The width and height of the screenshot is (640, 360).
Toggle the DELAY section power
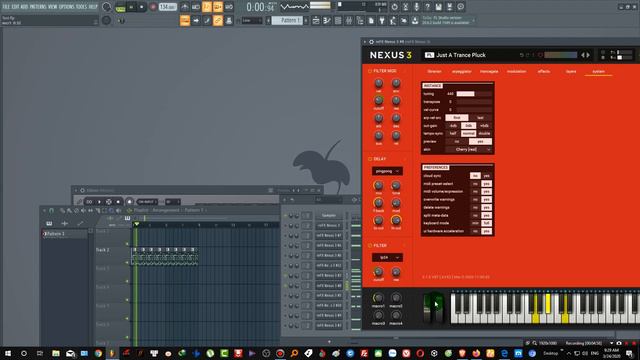(370, 159)
